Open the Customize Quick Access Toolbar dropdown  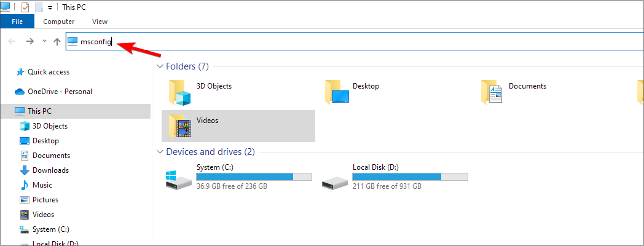[50, 8]
